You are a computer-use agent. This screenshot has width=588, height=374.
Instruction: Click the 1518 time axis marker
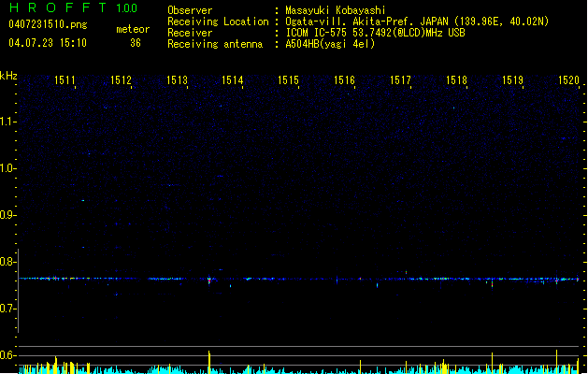click(456, 80)
